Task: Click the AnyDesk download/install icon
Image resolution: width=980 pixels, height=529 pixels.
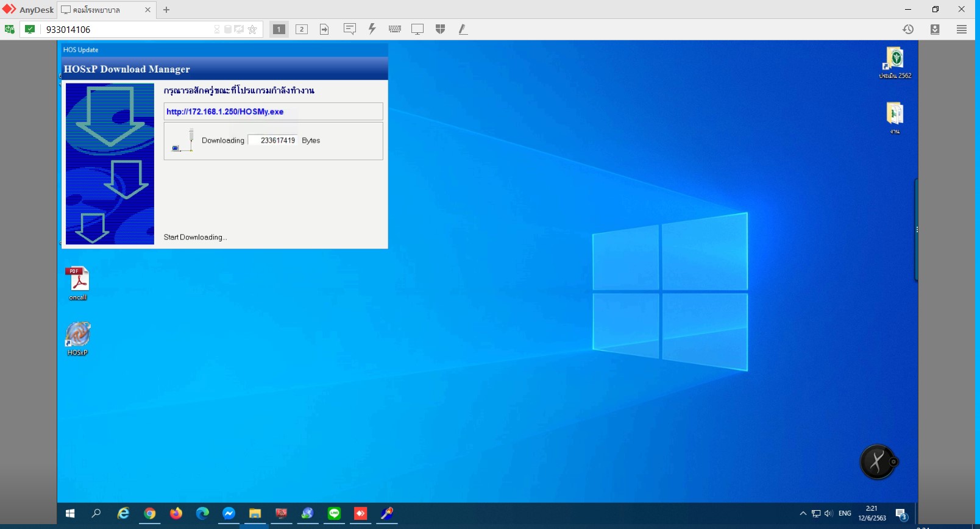Action: (x=935, y=29)
